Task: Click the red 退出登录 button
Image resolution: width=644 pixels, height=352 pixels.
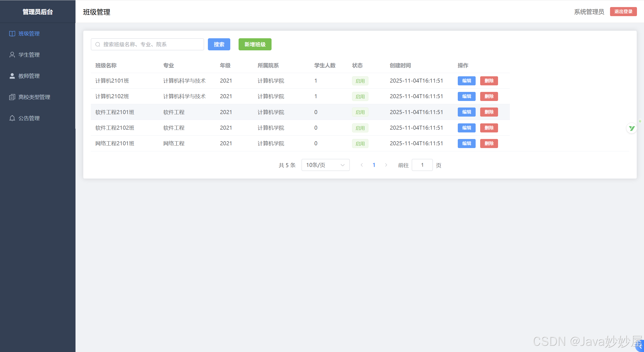Action: [623, 12]
